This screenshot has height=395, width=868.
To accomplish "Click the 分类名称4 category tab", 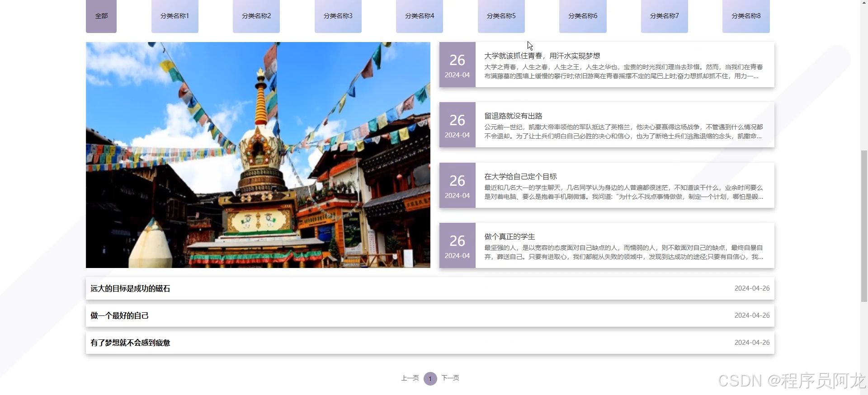I will click(420, 16).
